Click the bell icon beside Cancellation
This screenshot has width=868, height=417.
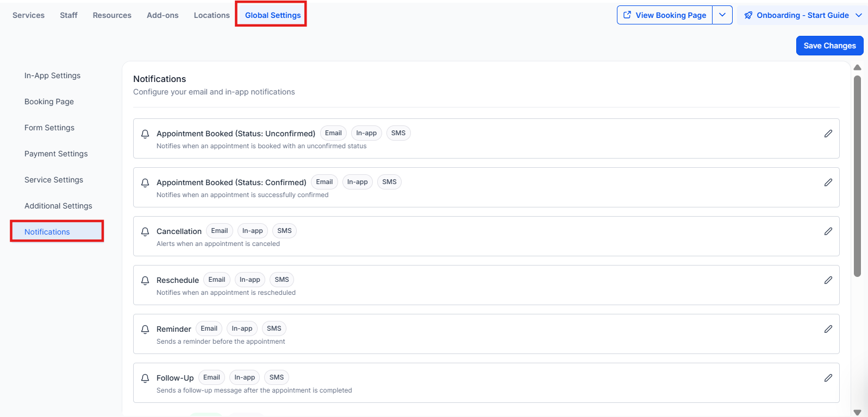point(145,232)
